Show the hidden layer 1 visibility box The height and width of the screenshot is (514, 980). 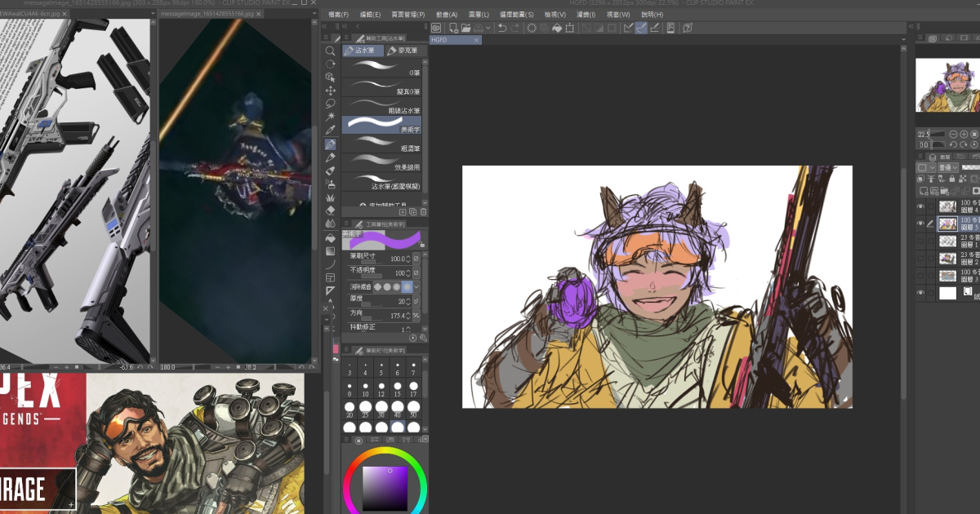(920, 241)
